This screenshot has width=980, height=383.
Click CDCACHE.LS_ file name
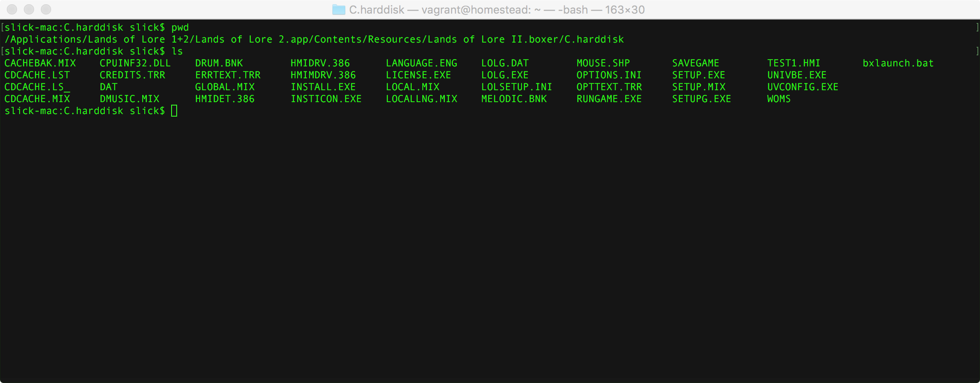point(37,87)
